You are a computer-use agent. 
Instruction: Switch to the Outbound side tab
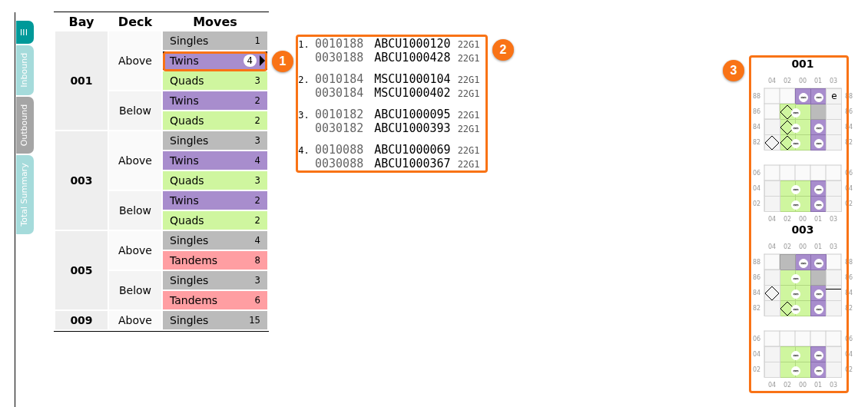(x=25, y=125)
